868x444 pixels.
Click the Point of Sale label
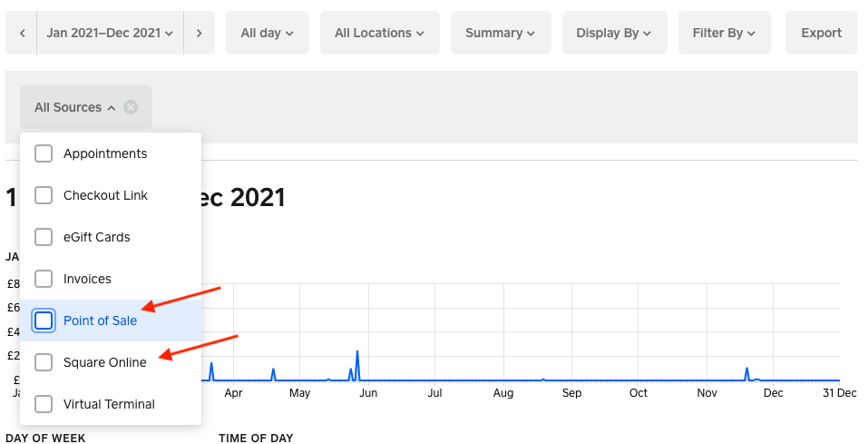tap(100, 321)
